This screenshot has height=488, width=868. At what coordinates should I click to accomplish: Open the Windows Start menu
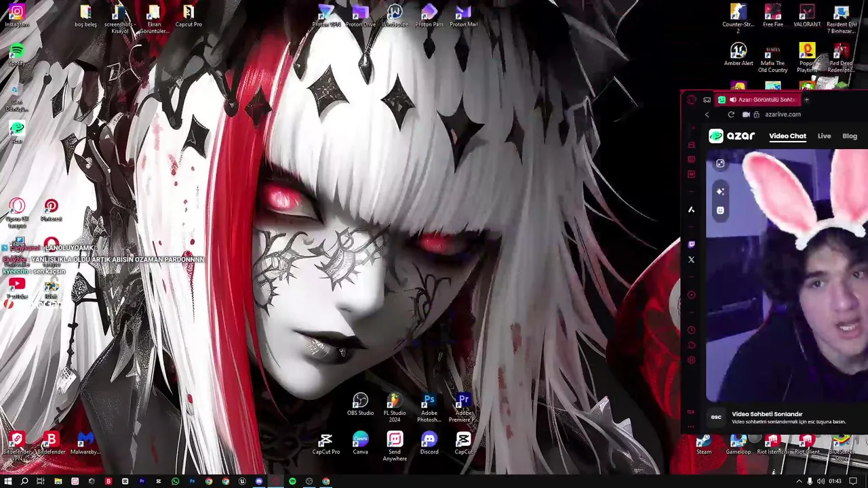point(7,481)
